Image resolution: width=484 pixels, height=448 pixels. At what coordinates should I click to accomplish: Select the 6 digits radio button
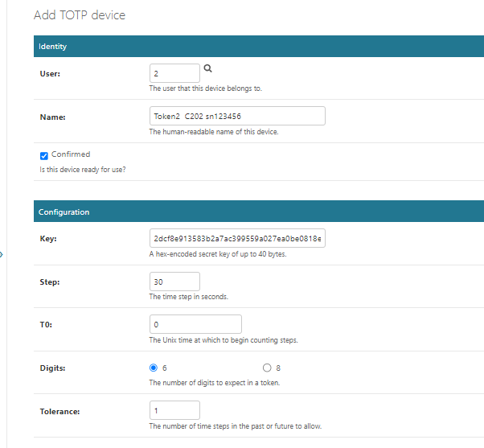(154, 368)
